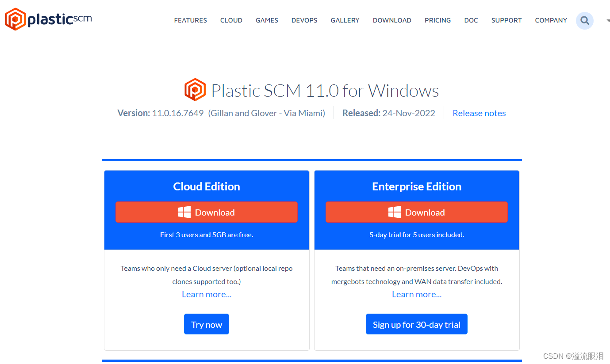Click the Plastic SCM logo in header
The image size is (610, 364).
coord(48,19)
